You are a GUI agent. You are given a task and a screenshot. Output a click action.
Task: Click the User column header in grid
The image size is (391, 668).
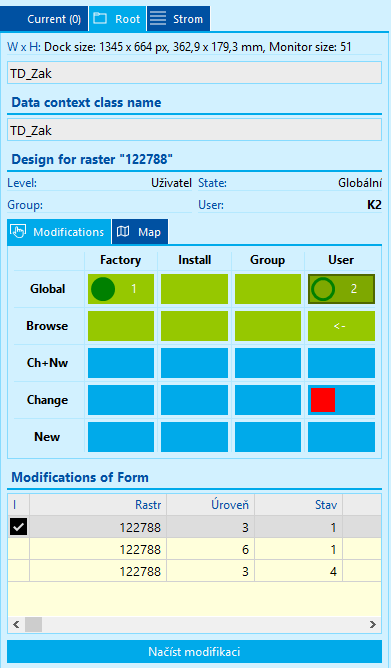point(341,260)
